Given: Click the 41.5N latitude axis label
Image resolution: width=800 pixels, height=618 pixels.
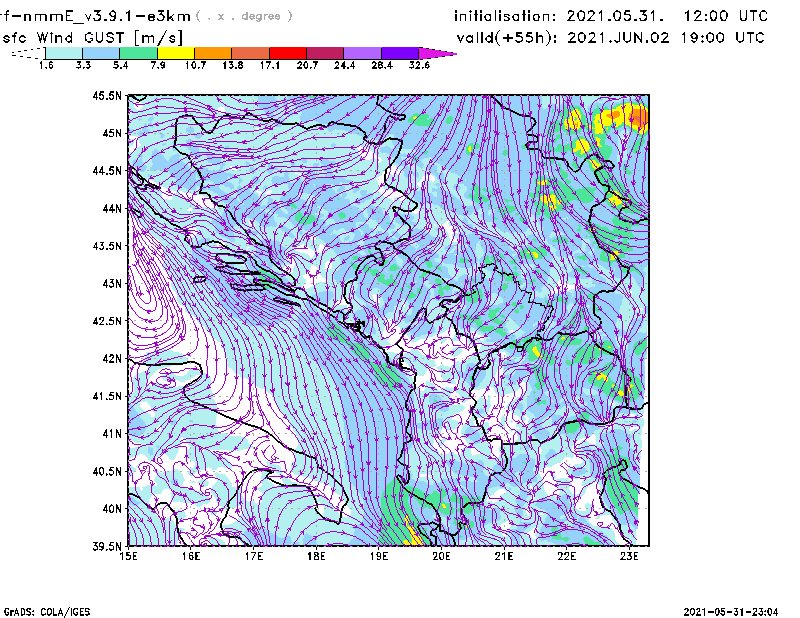Looking at the screenshot, I should [107, 396].
